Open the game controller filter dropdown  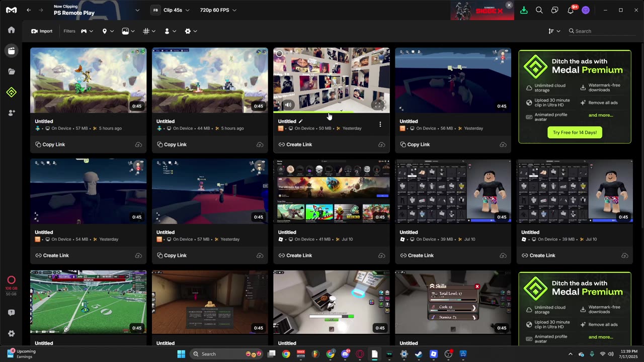pyautogui.click(x=87, y=31)
